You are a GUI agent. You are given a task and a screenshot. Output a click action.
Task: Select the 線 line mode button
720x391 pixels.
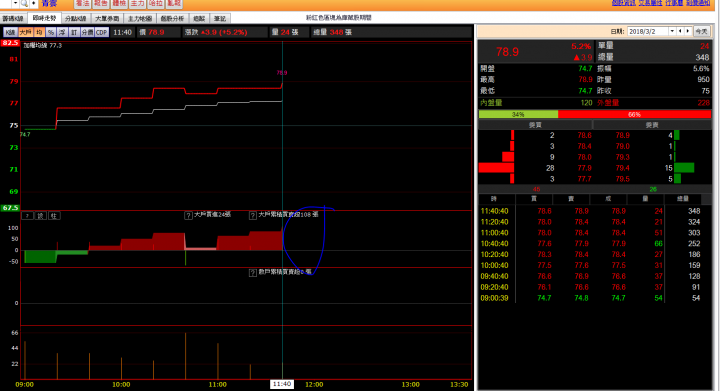40,216
